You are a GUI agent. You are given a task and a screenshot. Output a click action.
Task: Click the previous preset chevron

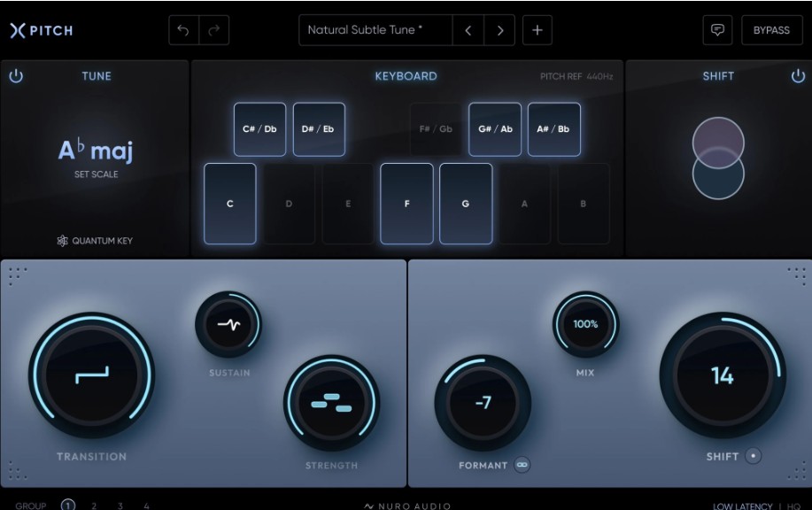click(467, 29)
